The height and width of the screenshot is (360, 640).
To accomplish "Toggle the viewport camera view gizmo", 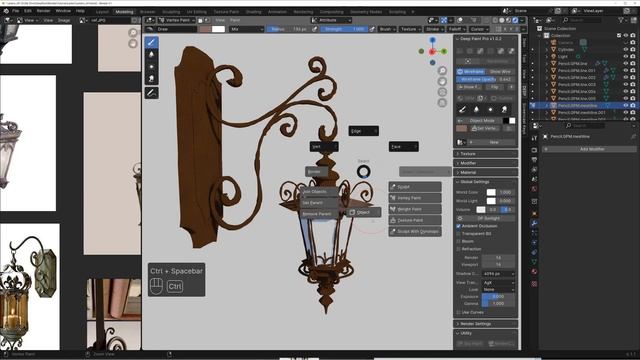I will [442, 92].
